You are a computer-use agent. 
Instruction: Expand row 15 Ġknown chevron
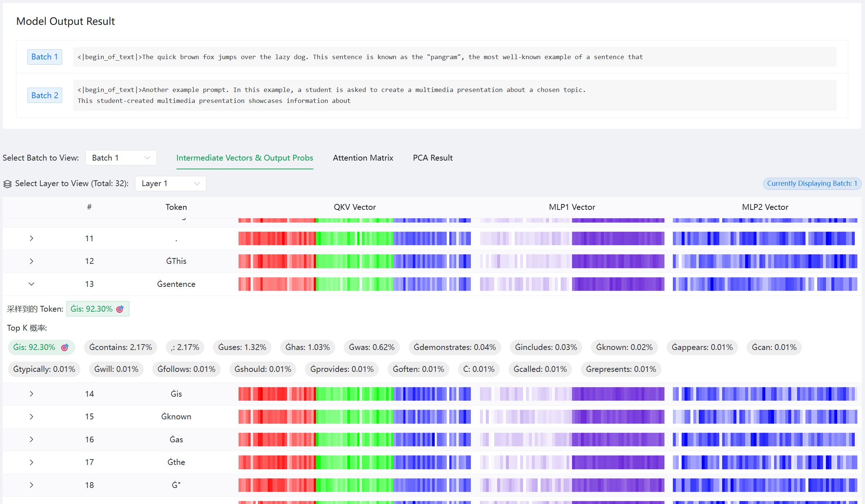[x=31, y=417]
